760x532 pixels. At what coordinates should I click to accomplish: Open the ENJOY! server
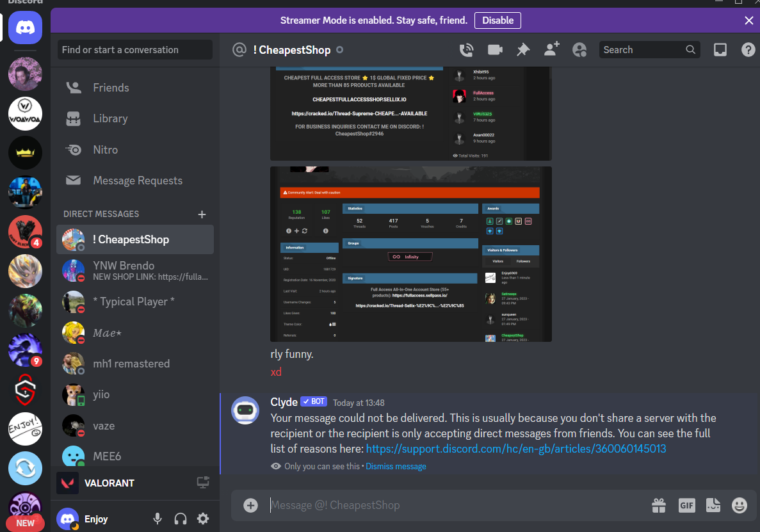point(25,429)
